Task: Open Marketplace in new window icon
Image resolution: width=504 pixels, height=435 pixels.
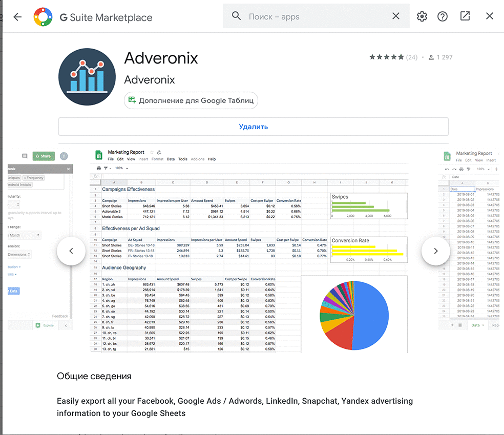Action: 465,16
